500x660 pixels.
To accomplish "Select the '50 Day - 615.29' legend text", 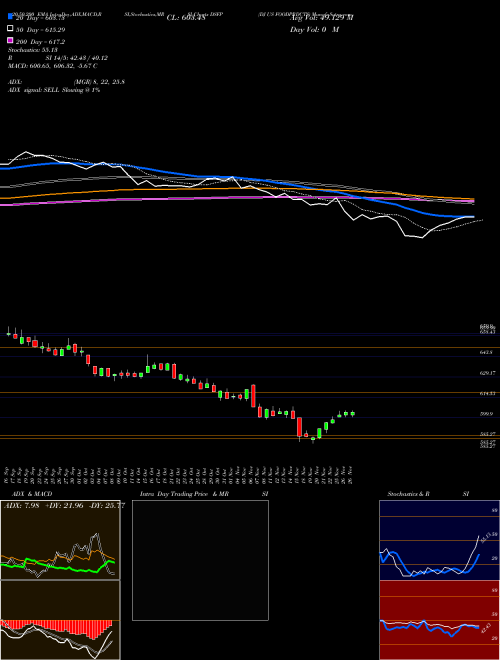I will pos(40,30).
